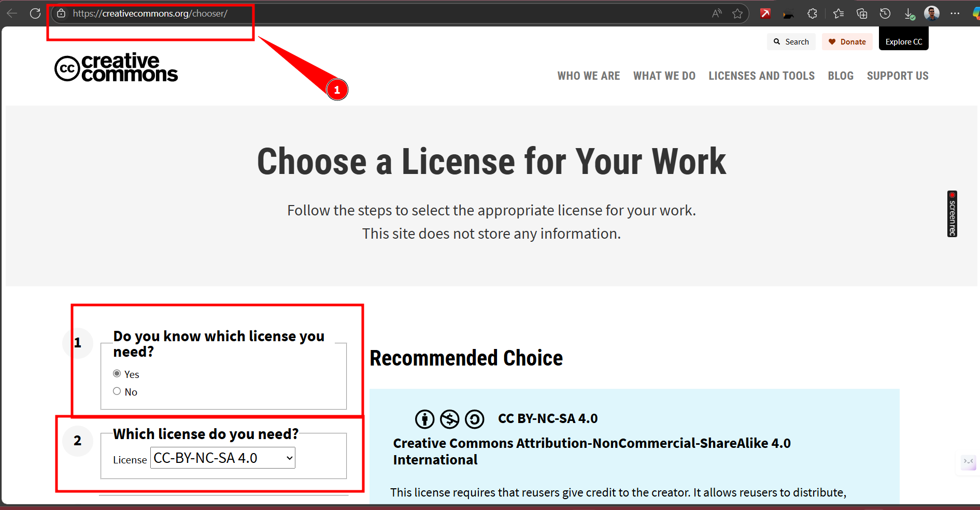
Task: Open the red arrow extension icon
Action: pos(765,13)
